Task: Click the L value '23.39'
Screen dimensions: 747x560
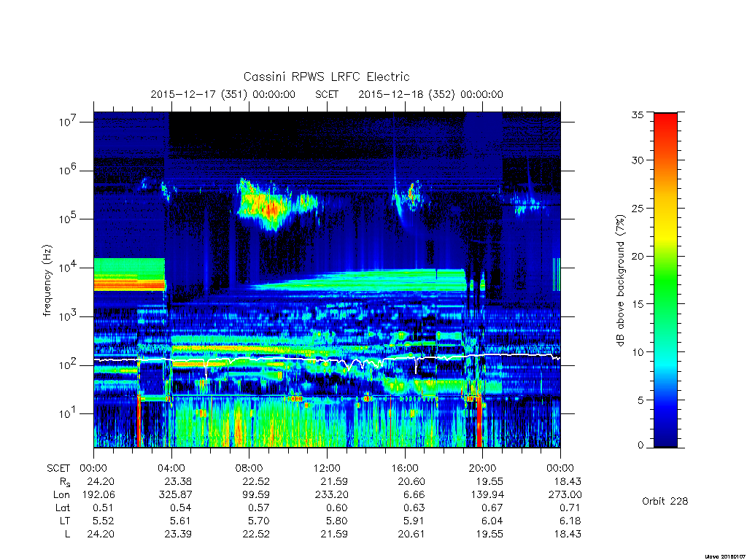Action: [x=178, y=534]
